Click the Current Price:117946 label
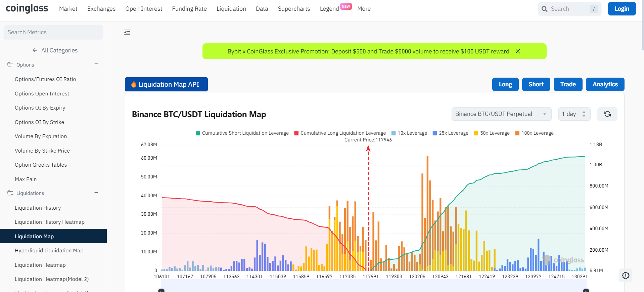 (368, 140)
